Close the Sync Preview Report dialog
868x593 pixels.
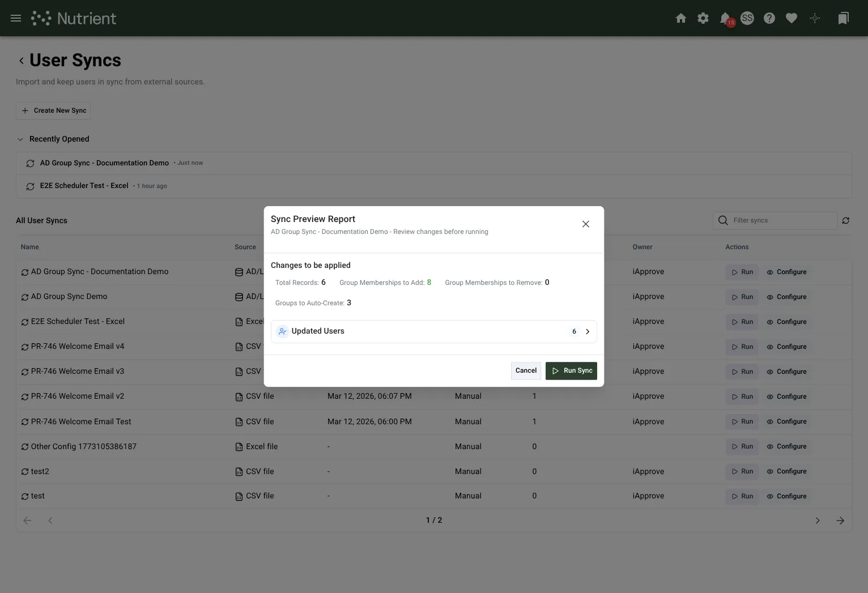(x=586, y=224)
